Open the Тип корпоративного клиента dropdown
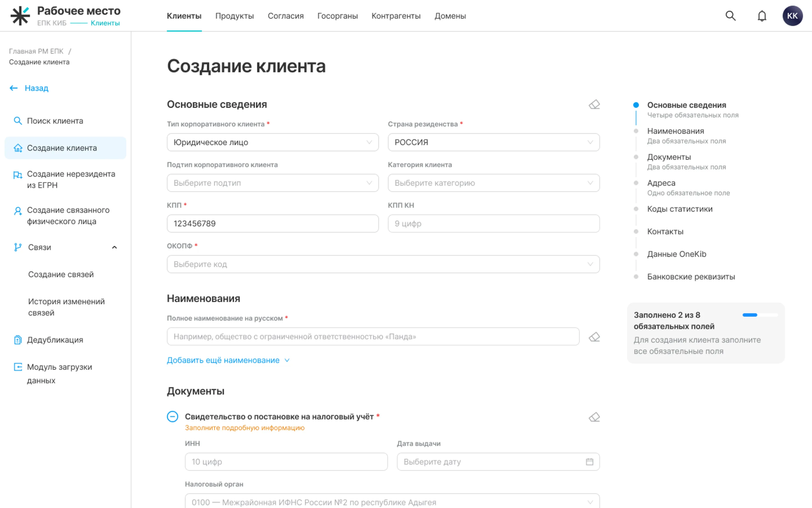 (273, 142)
